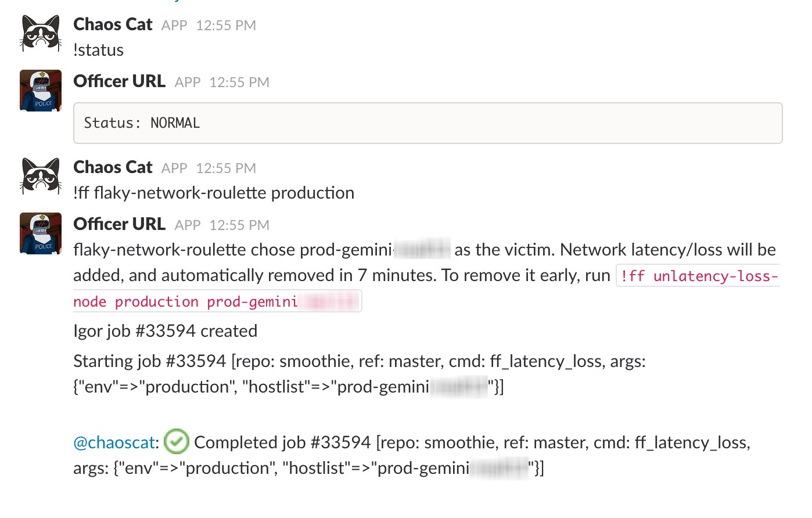Click the Officer URL name above the victim announcement
This screenshot has height=518, width=812.
[x=119, y=224]
